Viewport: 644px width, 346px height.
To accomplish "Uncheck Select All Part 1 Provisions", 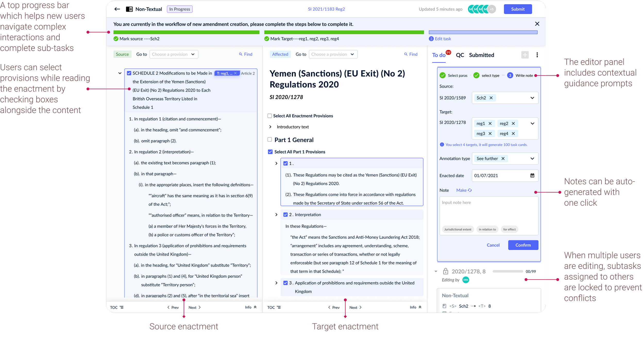I will click(x=270, y=152).
